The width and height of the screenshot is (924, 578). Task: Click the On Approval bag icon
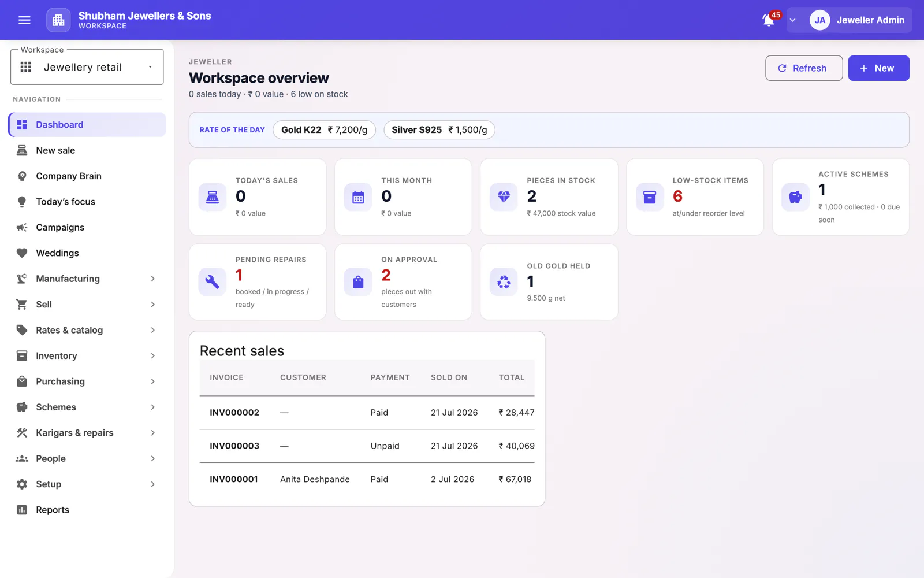click(x=358, y=282)
